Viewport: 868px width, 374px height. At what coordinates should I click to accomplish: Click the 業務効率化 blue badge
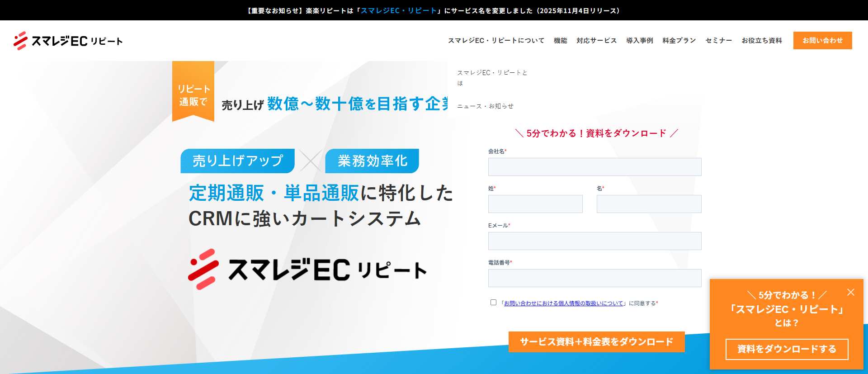click(x=372, y=161)
